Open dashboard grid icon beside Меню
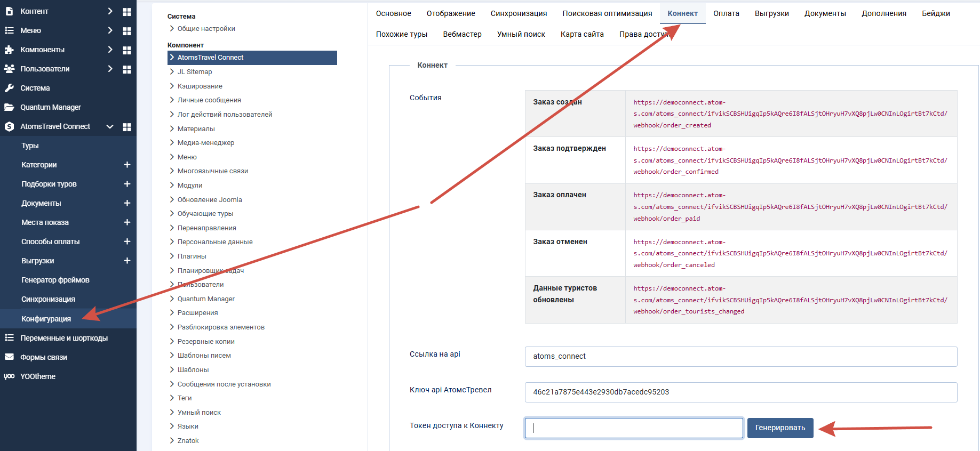 [127, 31]
